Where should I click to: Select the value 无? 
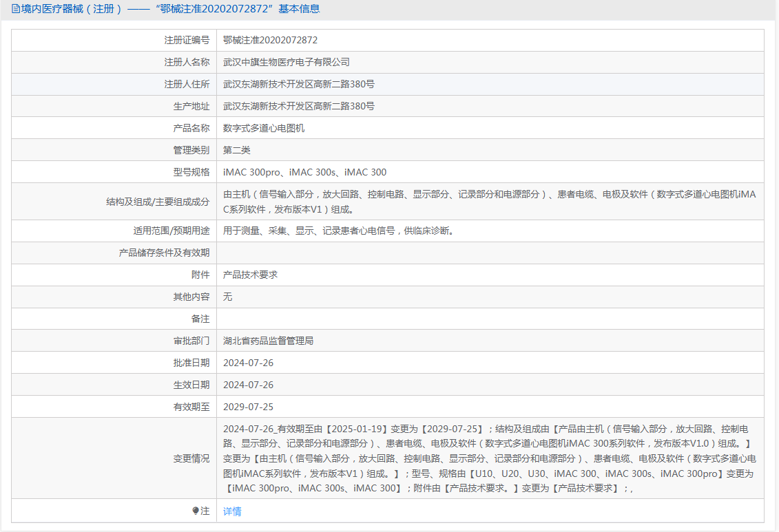point(227,297)
